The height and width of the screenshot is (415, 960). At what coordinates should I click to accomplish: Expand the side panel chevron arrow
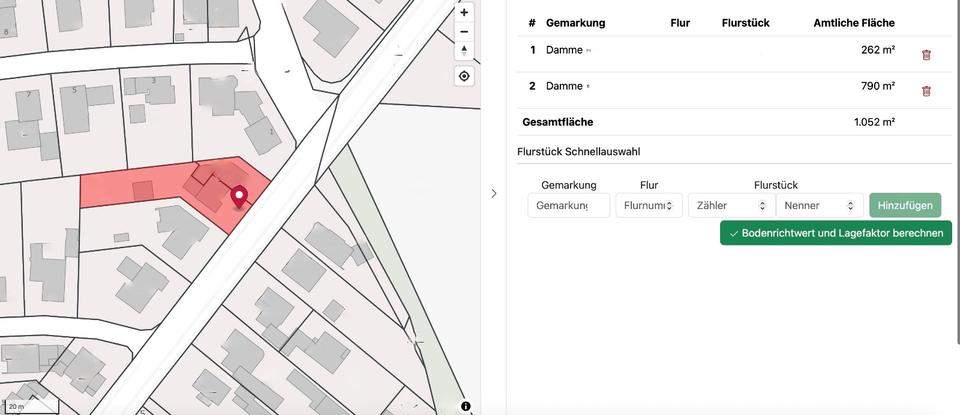pos(493,193)
